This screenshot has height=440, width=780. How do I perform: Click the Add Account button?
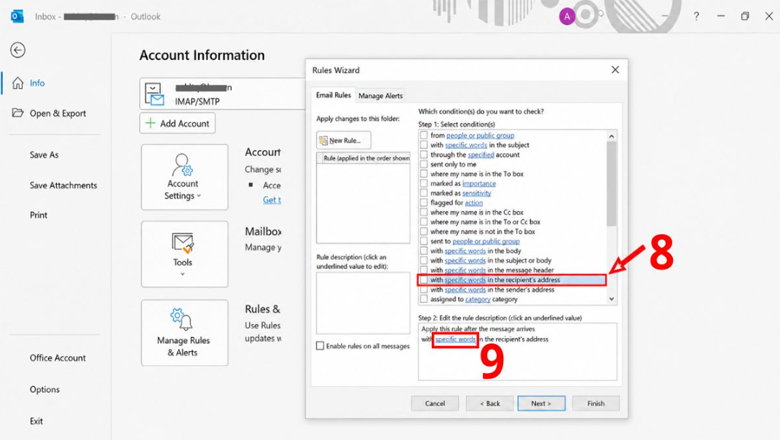tap(178, 123)
